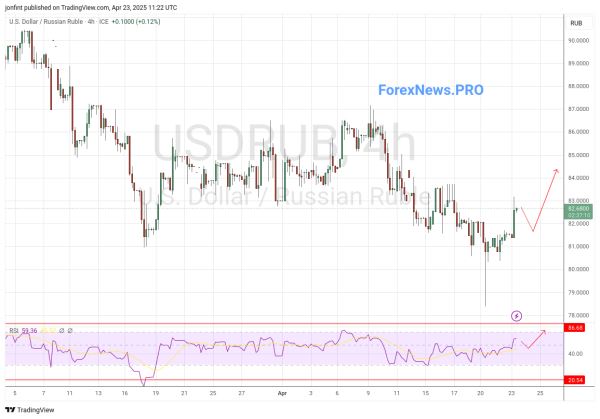Click the 79.0000 price axis label
Viewport: 600px width, 419px height.
[x=578, y=292]
